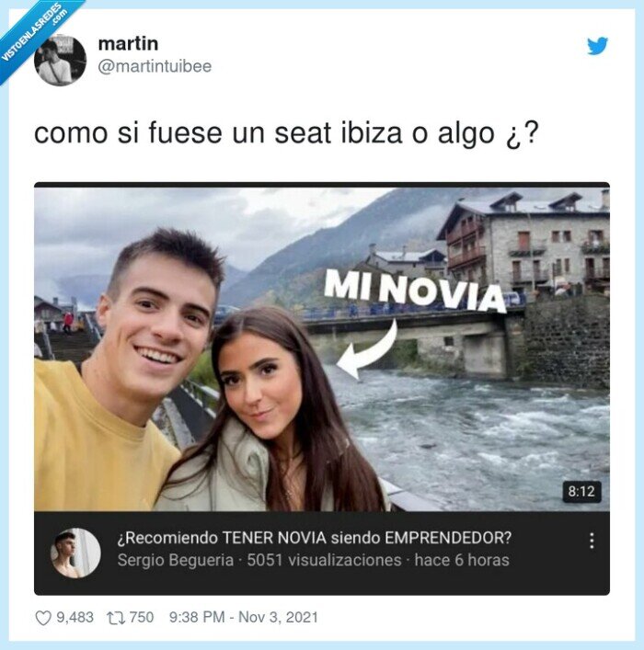644x650 pixels.
Task: Click the white curved arrow in thumbnail
Action: [x=367, y=348]
